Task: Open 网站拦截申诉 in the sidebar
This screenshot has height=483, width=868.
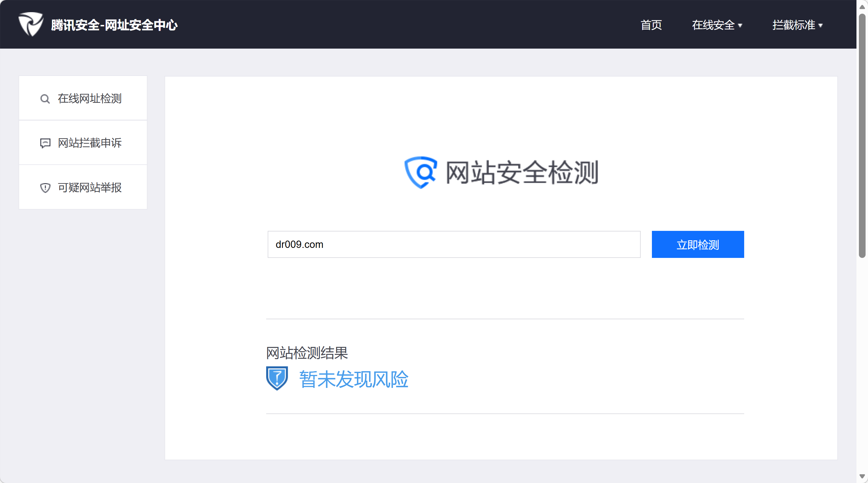Action: (x=89, y=143)
